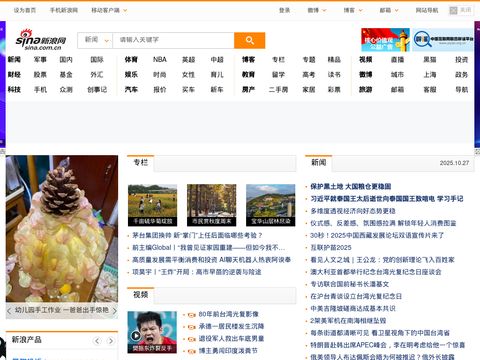This screenshot has width=480, height=360.
Task: Click the orange search magnifier button
Action: [249, 40]
